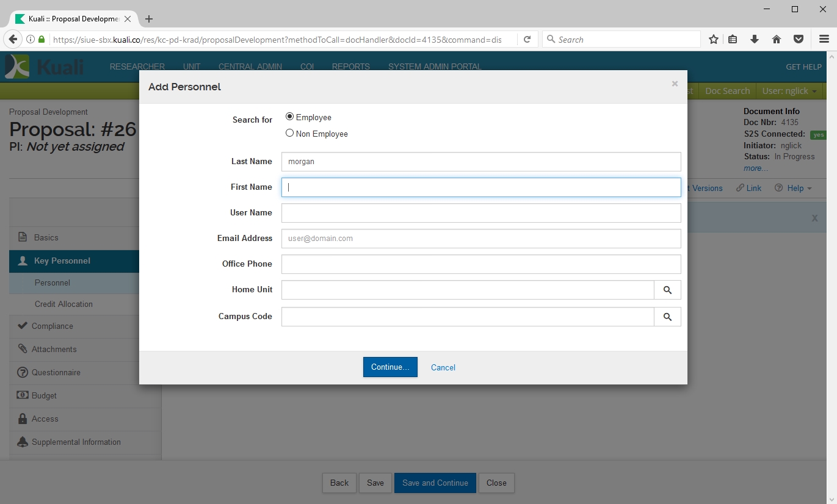This screenshot has width=837, height=504.
Task: Click the Pocket icon in toolbar
Action: pyautogui.click(x=798, y=40)
